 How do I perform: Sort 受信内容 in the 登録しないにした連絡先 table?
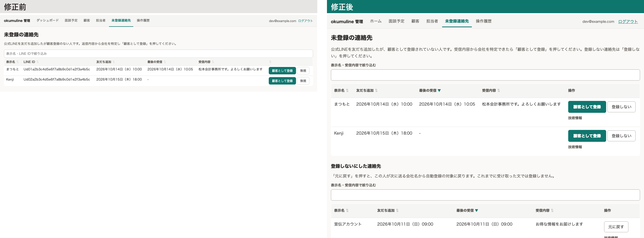click(544, 210)
